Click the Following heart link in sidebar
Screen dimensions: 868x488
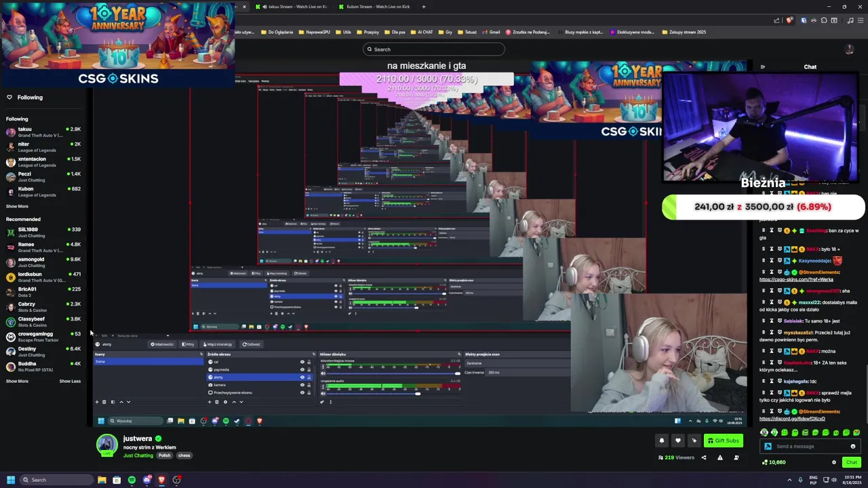click(x=24, y=97)
